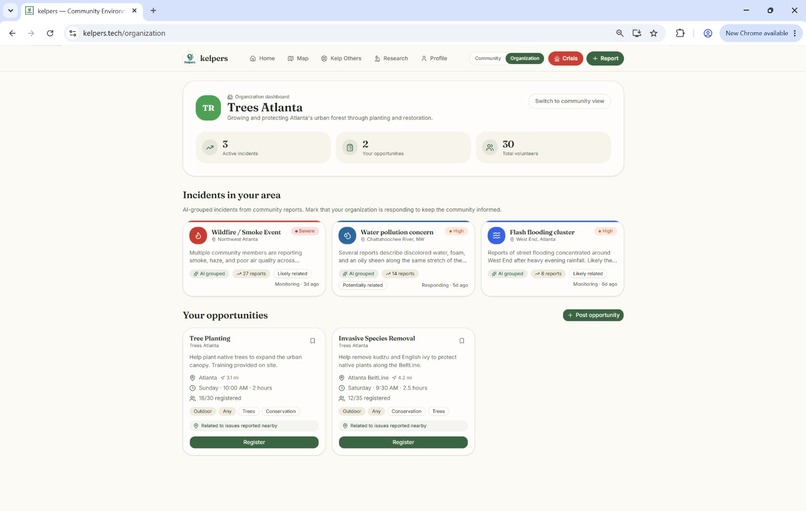This screenshot has width=806, height=511.
Task: Click the zoom magnifier icon in address bar
Action: tap(619, 33)
